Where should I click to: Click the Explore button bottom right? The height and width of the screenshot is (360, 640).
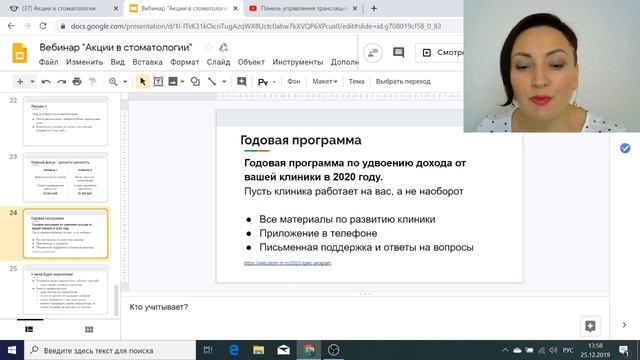pos(590,325)
